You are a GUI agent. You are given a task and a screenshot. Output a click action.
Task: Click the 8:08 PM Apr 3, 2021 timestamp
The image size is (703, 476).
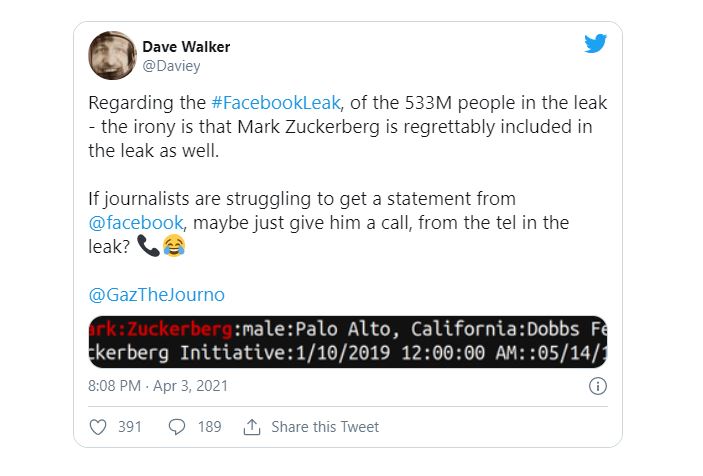pyautogui.click(x=158, y=387)
